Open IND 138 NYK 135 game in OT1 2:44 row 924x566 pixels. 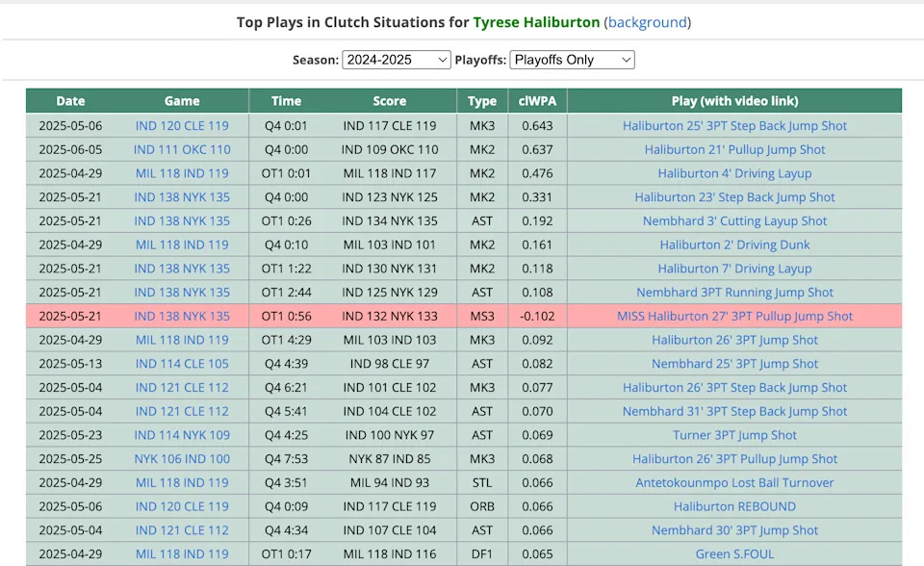pos(182,293)
